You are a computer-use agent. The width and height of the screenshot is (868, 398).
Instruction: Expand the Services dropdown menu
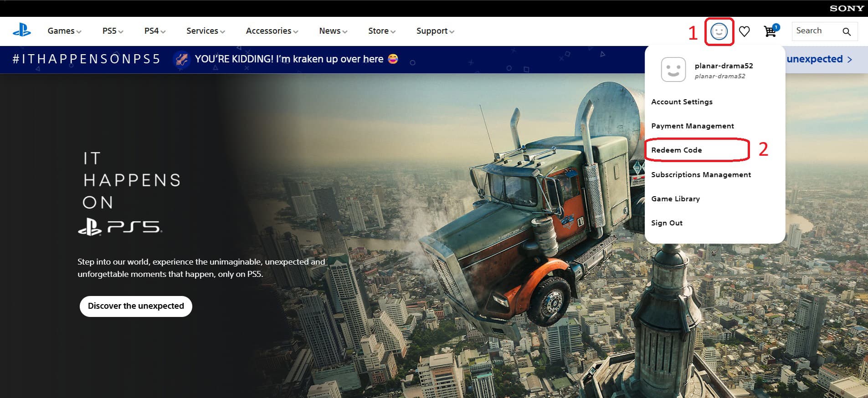pos(205,31)
